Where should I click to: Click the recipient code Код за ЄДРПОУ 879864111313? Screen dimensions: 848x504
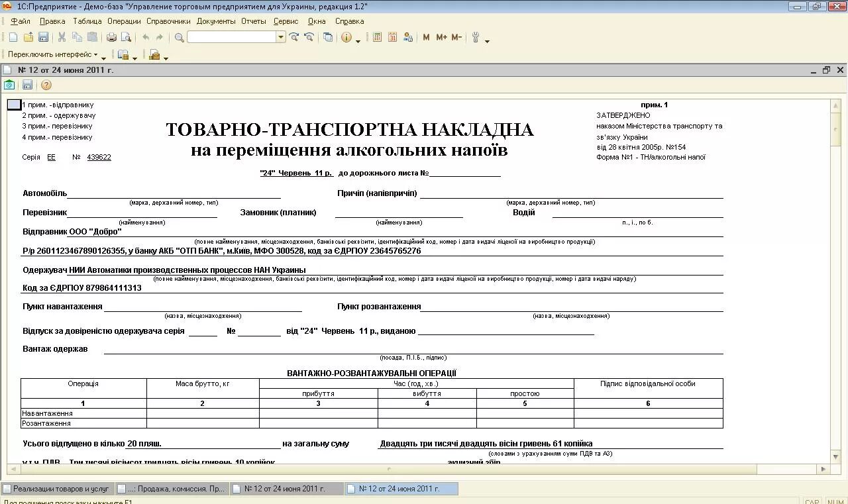(82, 288)
